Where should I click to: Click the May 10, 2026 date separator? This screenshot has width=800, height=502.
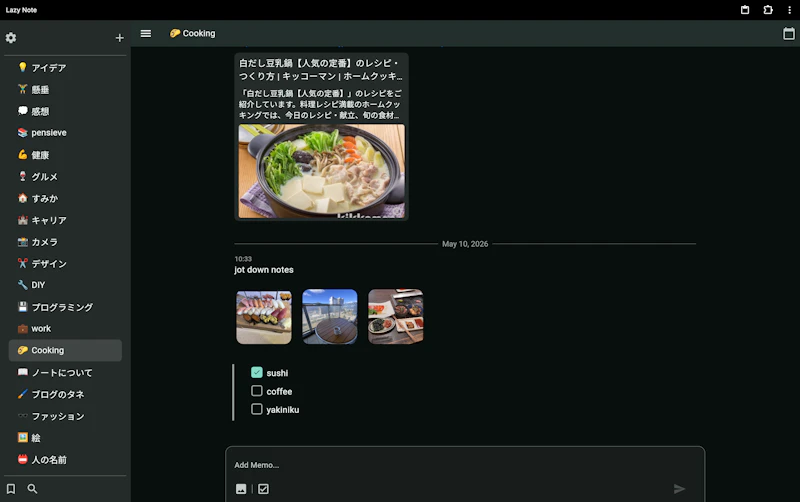coord(465,244)
